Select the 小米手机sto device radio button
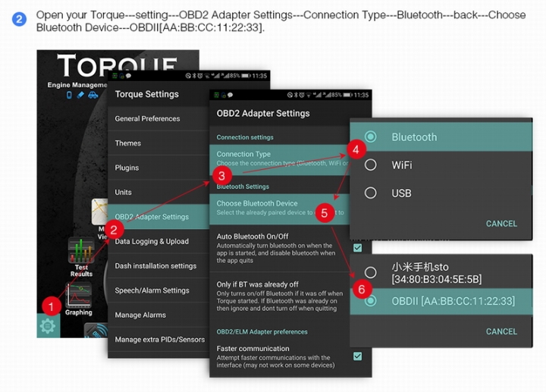546x392 pixels. pos(371,273)
